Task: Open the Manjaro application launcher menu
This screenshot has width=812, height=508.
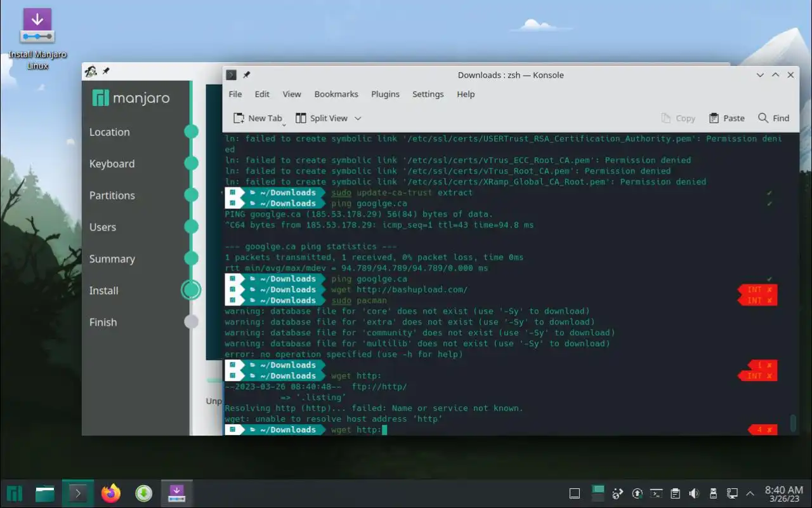Action: tap(14, 493)
